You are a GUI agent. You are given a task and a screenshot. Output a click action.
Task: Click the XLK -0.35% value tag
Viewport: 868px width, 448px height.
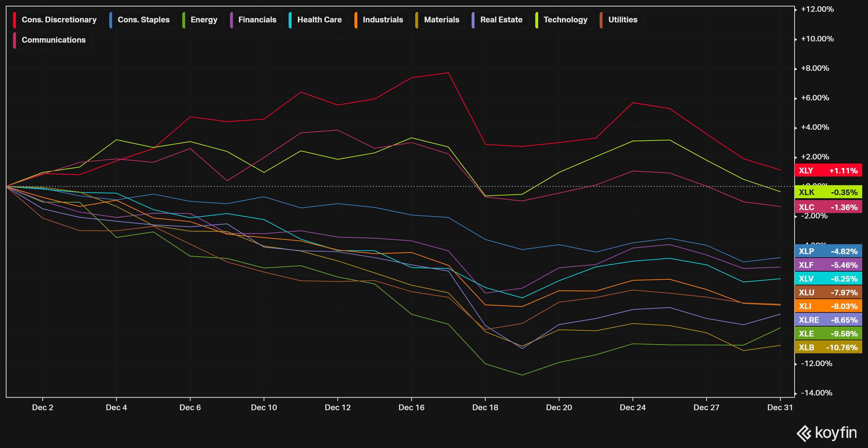tap(828, 192)
